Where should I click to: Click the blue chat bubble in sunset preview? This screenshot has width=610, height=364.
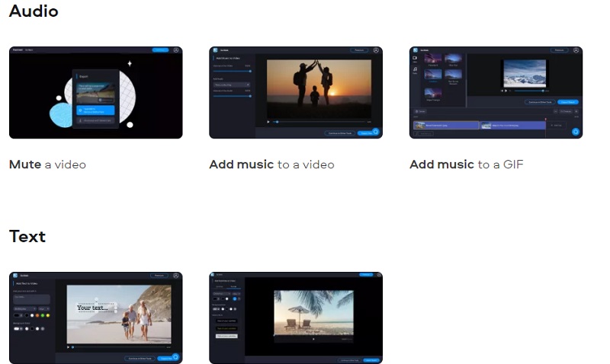(376, 132)
